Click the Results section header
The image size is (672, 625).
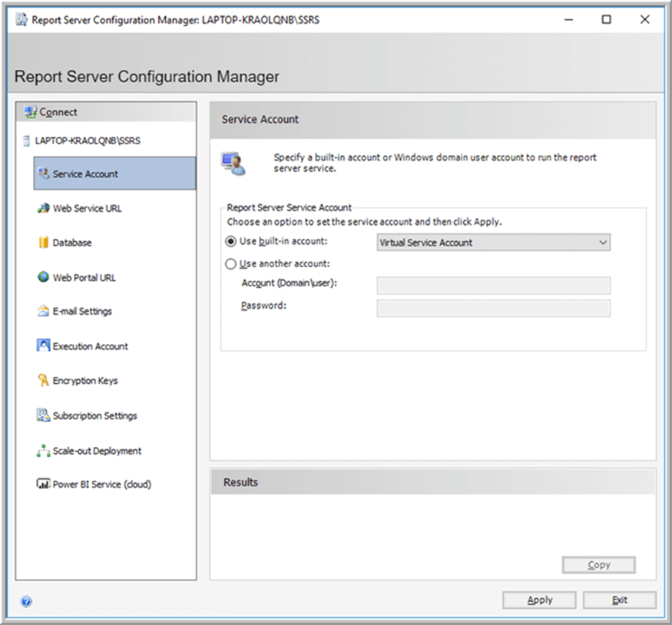[x=433, y=482]
